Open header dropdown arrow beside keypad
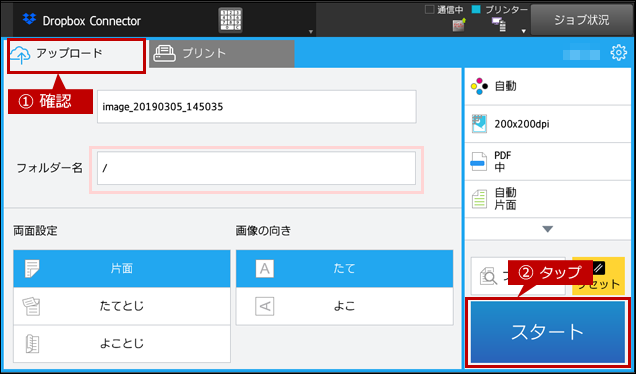Screen dimensions: 636x374 311,32
